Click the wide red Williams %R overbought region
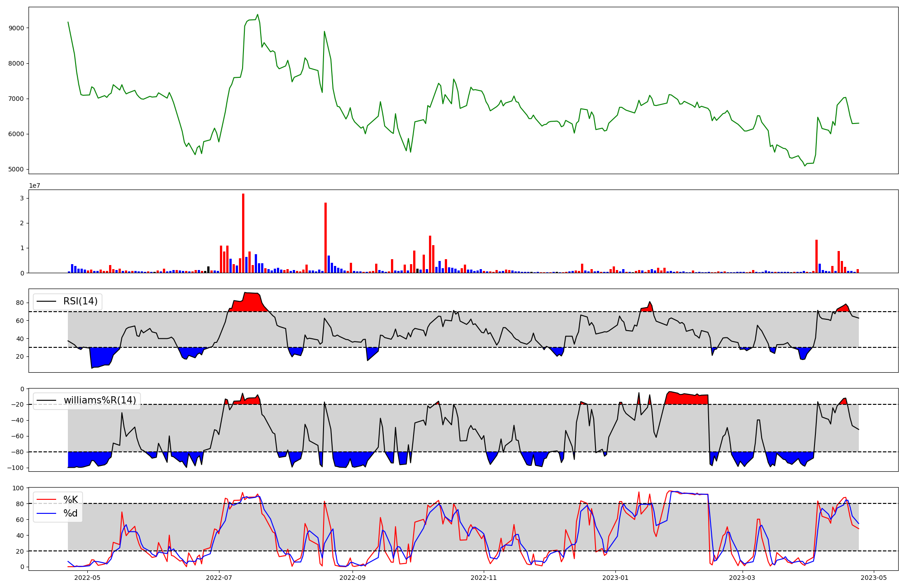Screen dimensions: 905x588 tap(686, 399)
